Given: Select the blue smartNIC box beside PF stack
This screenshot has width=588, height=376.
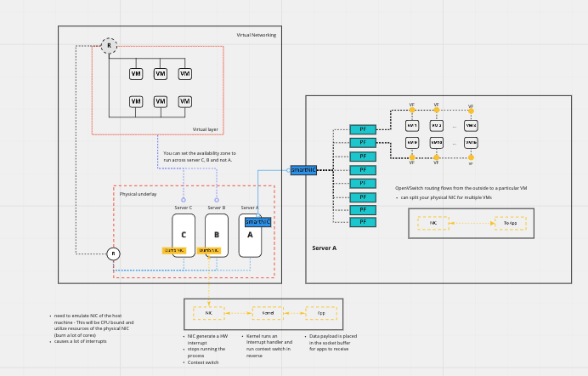Looking at the screenshot, I should (303, 170).
